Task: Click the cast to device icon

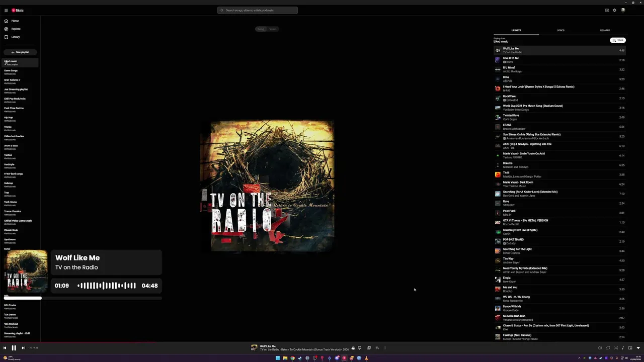Action: [x=607, y=10]
